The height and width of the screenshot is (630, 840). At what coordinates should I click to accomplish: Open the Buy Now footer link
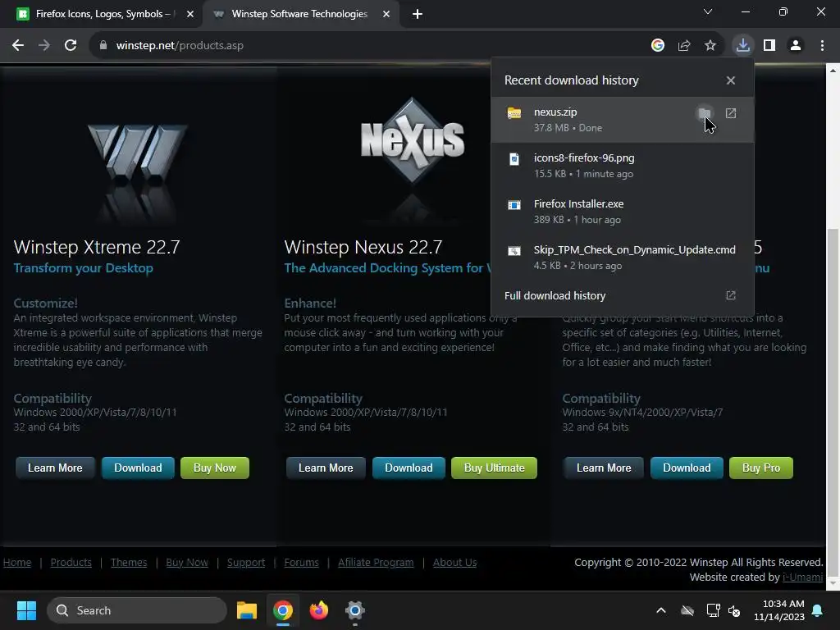click(187, 563)
